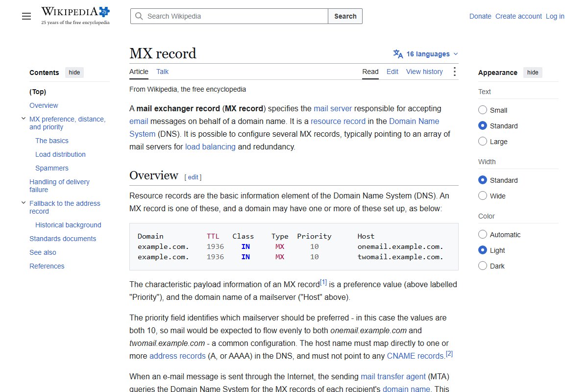588x392 pixels.
Task: Click the Donate link
Action: pos(480,16)
